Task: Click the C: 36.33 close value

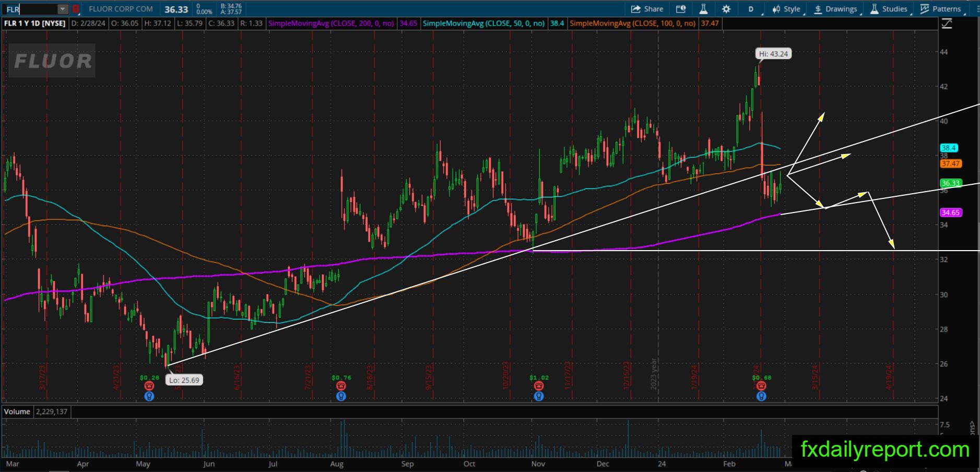Action: point(222,23)
